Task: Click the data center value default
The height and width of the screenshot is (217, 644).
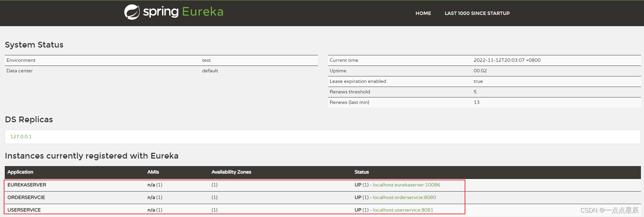Action: (210, 71)
